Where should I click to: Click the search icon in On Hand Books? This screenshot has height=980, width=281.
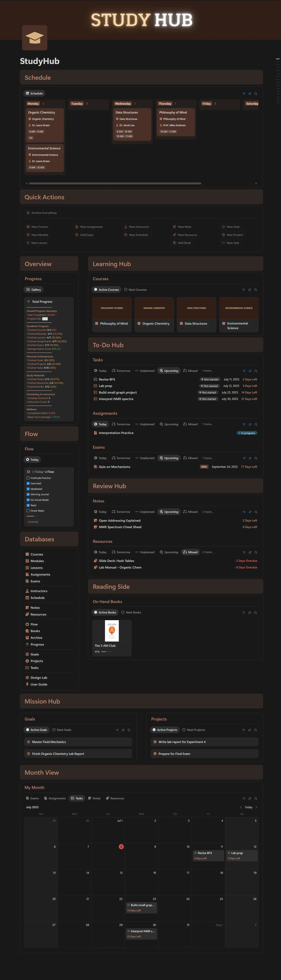click(x=255, y=613)
